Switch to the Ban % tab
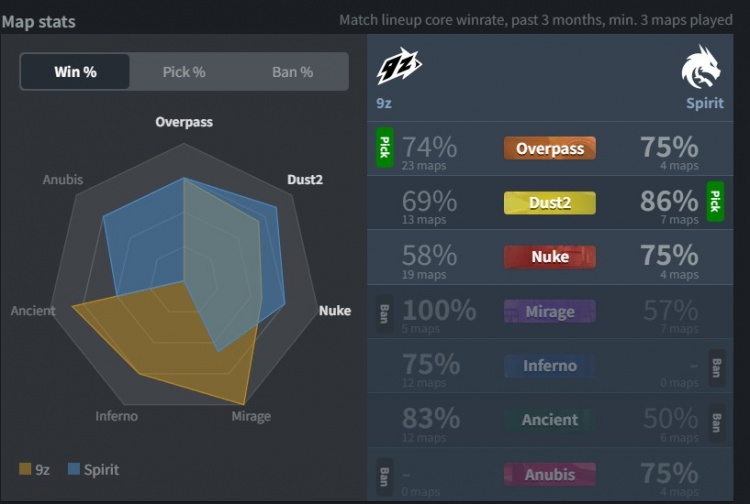The height and width of the screenshot is (504, 750). tap(292, 72)
